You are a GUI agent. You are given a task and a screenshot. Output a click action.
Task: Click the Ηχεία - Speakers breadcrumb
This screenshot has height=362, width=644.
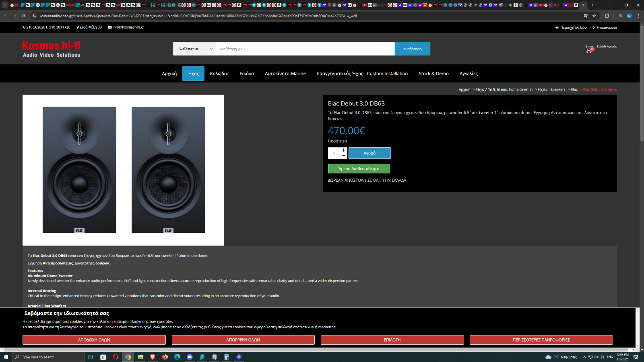point(551,90)
